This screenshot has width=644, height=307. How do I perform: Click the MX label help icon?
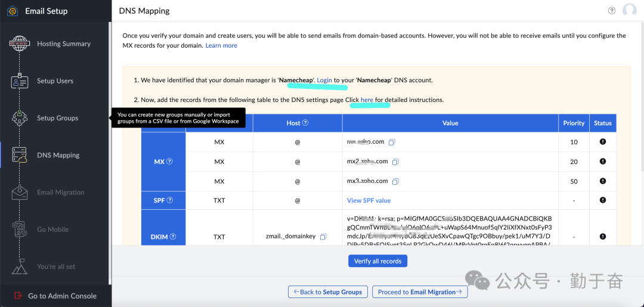[169, 162]
